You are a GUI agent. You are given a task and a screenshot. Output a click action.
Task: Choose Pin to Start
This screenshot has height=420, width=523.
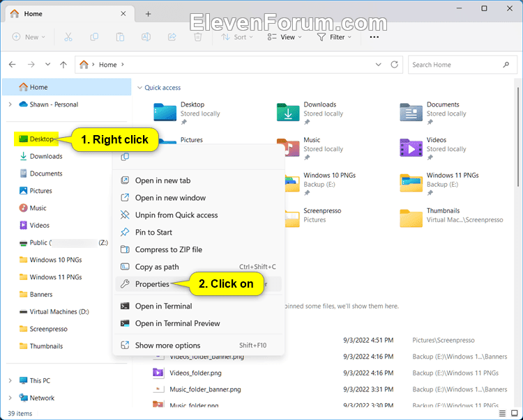[199, 233]
